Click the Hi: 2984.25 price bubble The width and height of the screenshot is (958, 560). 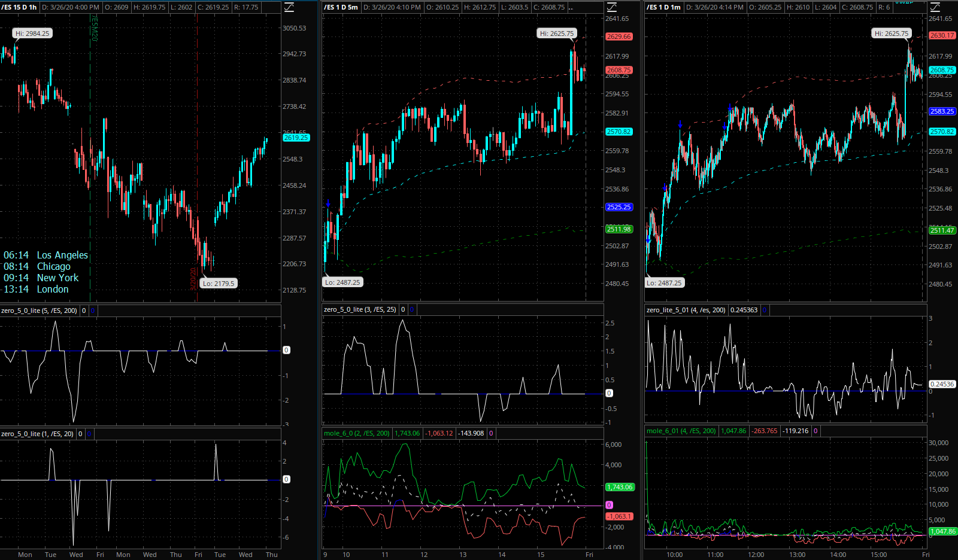pos(32,34)
